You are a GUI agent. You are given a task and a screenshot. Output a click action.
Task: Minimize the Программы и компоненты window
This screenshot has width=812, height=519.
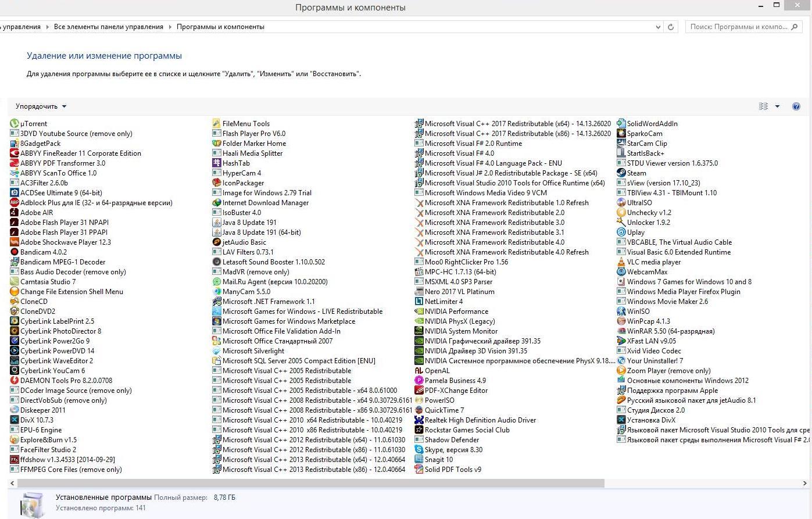point(760,5)
